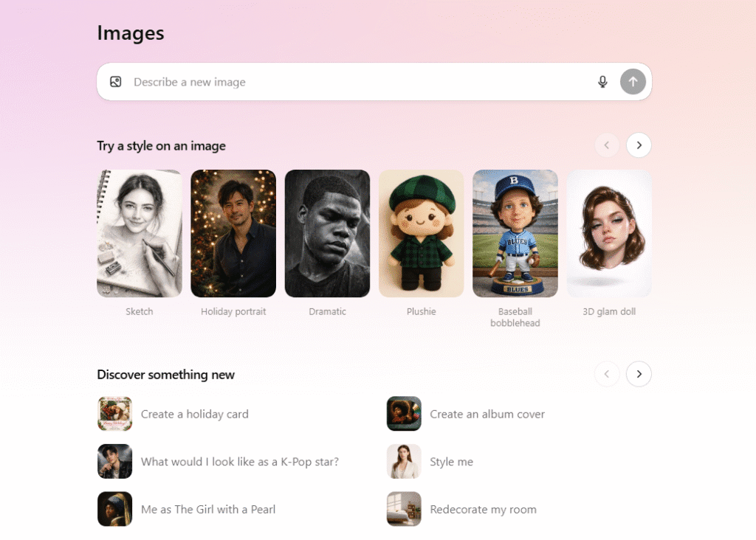Click the Describe a new image input field
The height and width of the screenshot is (540, 756).
[295, 81]
